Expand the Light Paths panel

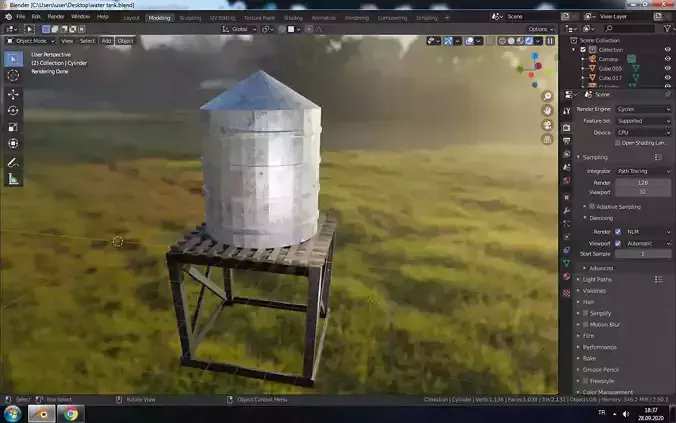pyautogui.click(x=597, y=280)
